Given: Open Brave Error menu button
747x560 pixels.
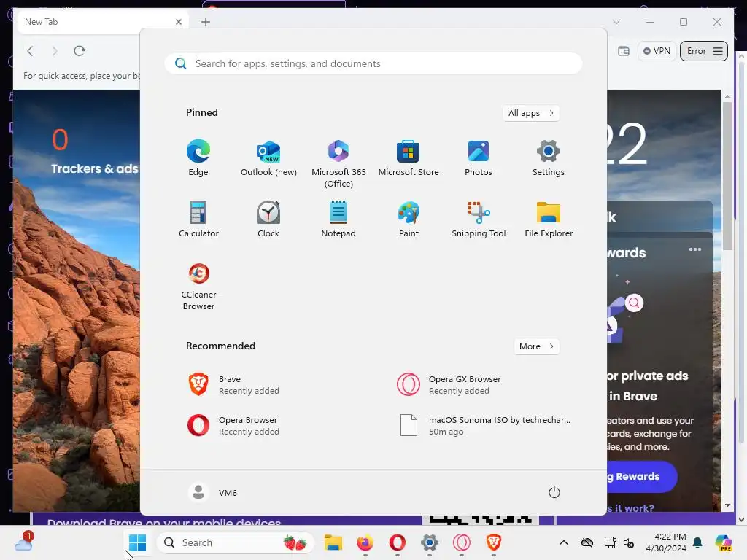Looking at the screenshot, I should [704, 51].
